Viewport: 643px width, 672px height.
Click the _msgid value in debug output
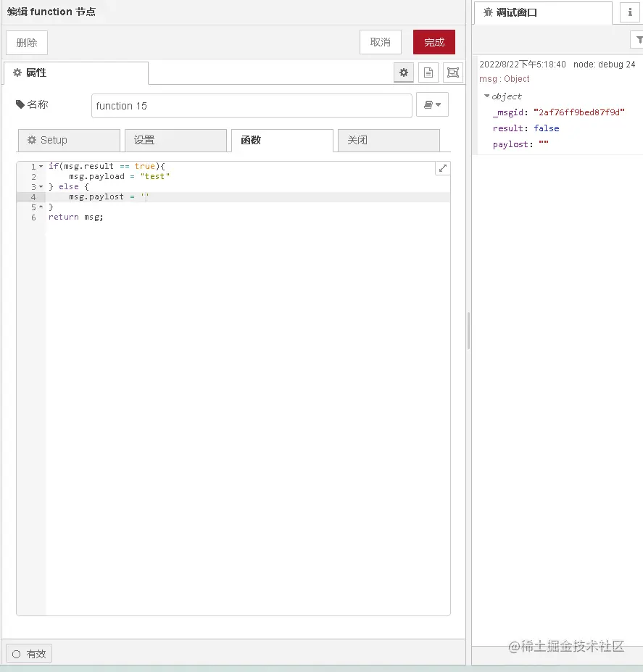pos(578,112)
